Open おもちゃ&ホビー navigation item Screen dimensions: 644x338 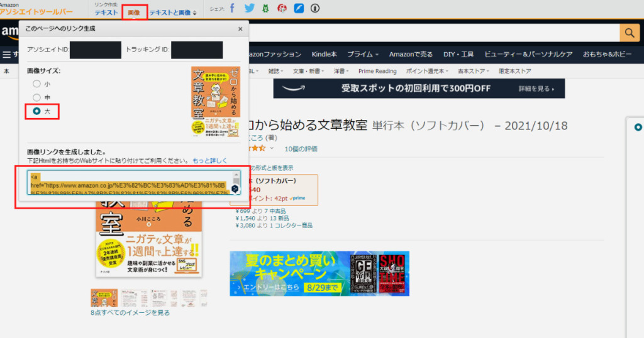tap(607, 54)
